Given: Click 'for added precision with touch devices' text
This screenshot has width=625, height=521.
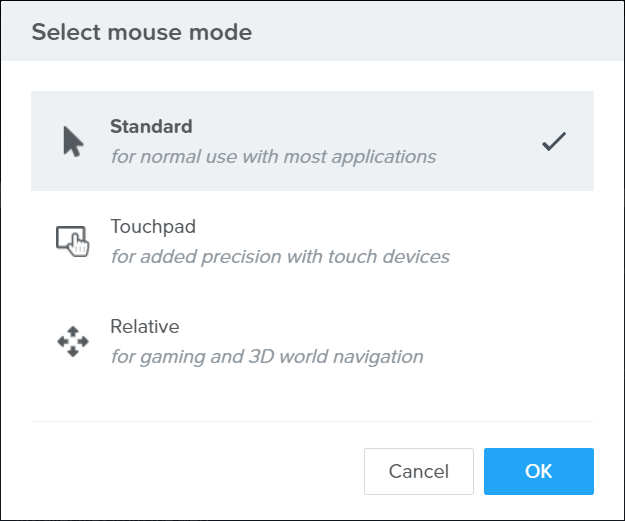Looking at the screenshot, I should tap(280, 257).
